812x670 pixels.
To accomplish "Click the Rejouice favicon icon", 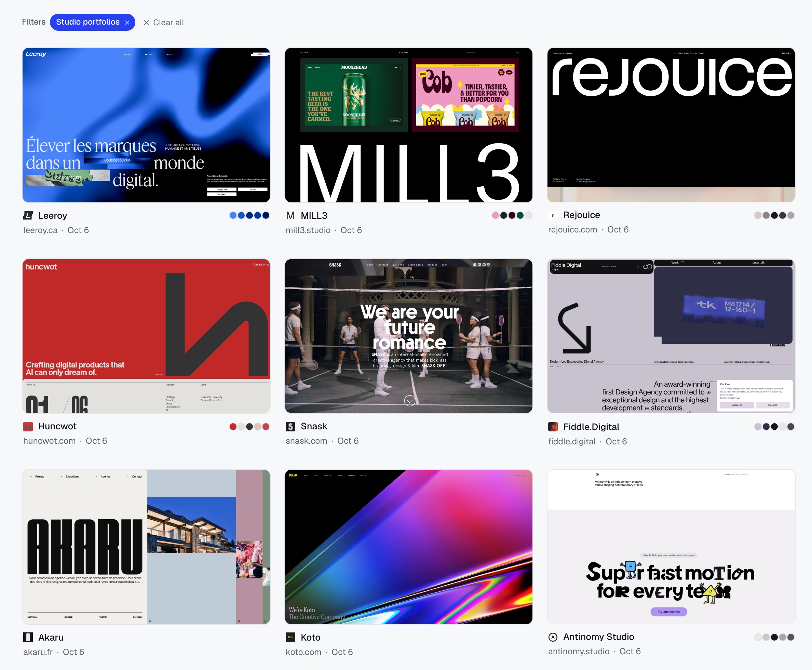I will click(553, 215).
